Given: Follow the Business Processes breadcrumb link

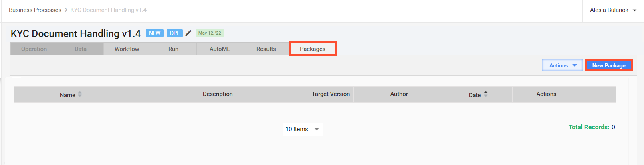Looking at the screenshot, I should (35, 10).
